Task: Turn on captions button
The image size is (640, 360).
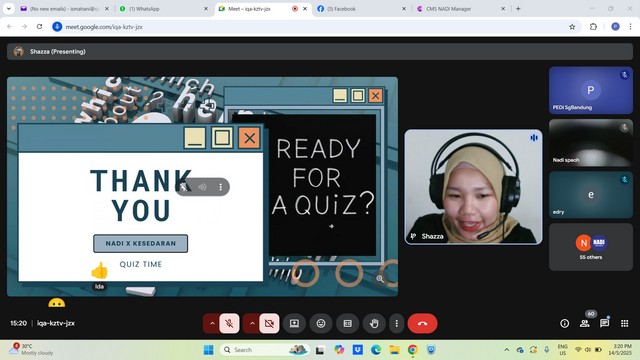Action: point(348,323)
